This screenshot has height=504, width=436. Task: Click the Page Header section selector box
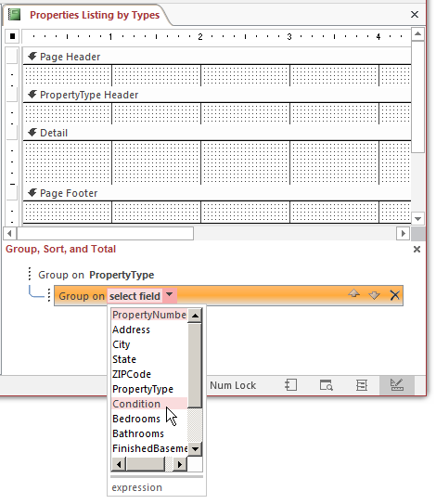pyautogui.click(x=12, y=57)
